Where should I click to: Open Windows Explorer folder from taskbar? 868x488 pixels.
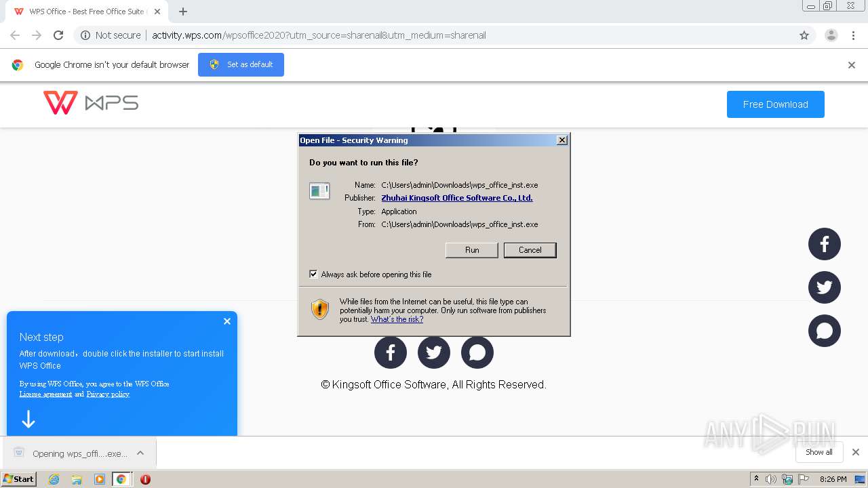click(77, 479)
